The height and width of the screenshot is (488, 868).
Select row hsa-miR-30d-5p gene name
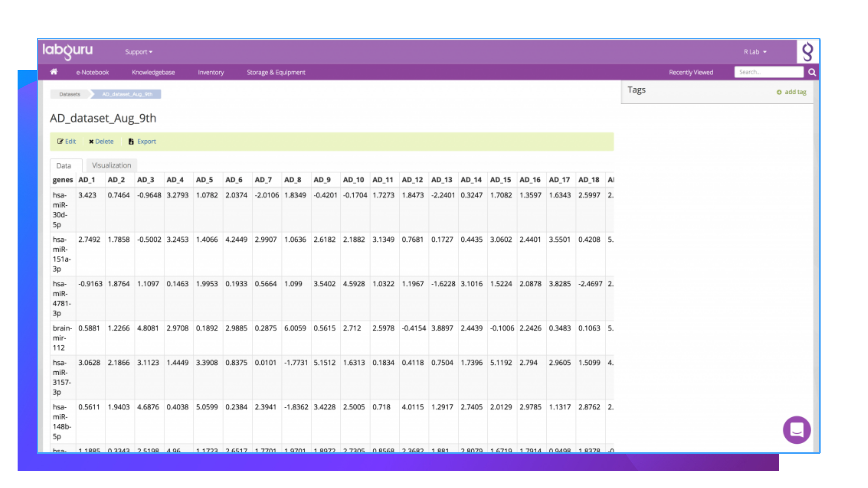(60, 210)
